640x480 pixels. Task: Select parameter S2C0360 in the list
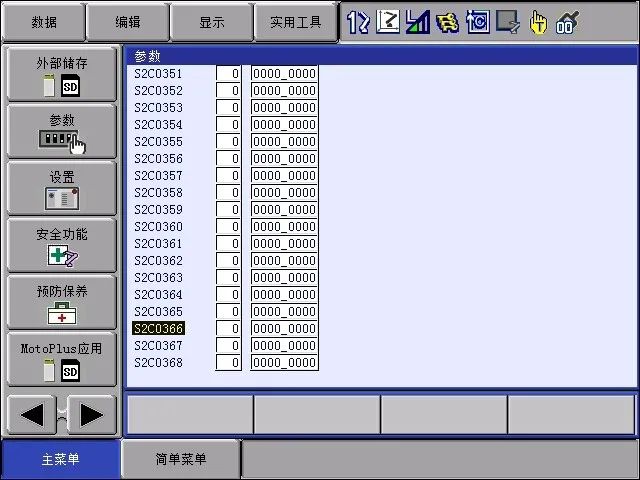coord(158,227)
